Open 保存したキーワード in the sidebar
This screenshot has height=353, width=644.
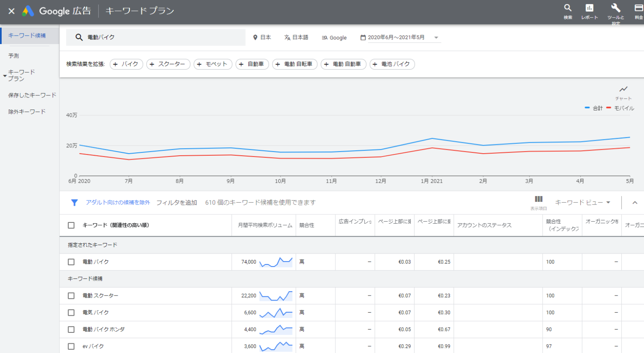click(32, 95)
